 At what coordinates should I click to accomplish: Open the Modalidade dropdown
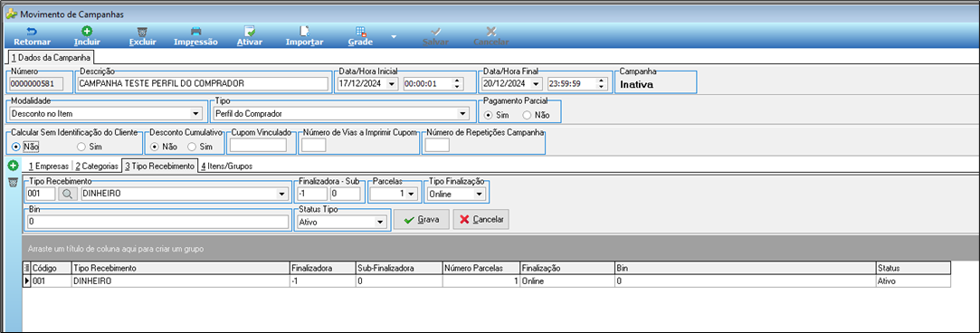pos(195,114)
